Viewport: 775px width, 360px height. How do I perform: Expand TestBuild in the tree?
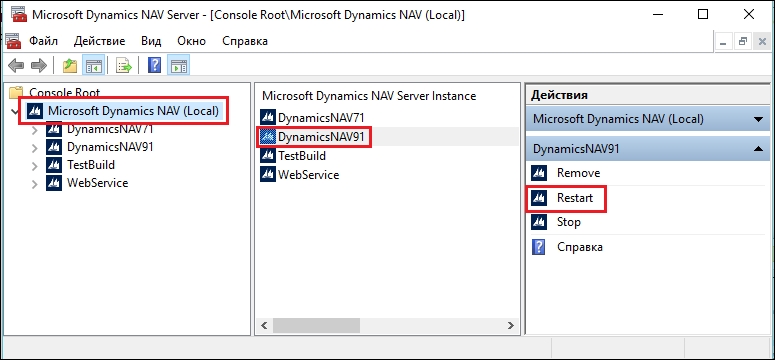point(35,166)
